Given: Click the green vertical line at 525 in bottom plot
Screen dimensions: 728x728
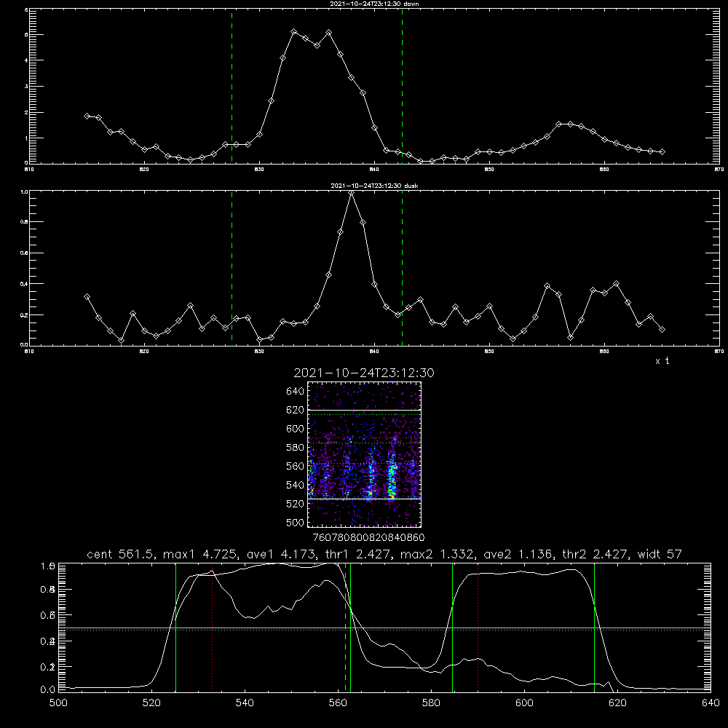Looking at the screenshot, I should [175, 627].
